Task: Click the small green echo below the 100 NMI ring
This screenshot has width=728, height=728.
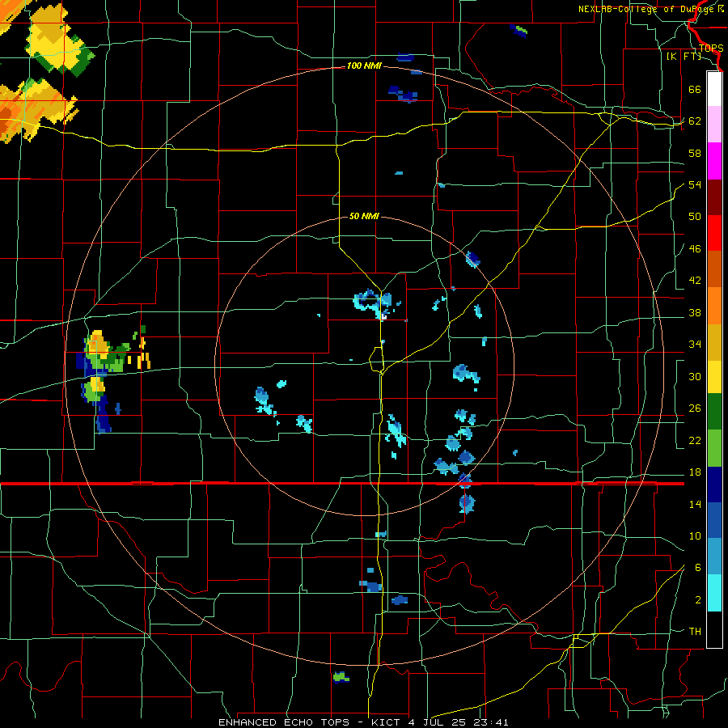Action: click(341, 677)
